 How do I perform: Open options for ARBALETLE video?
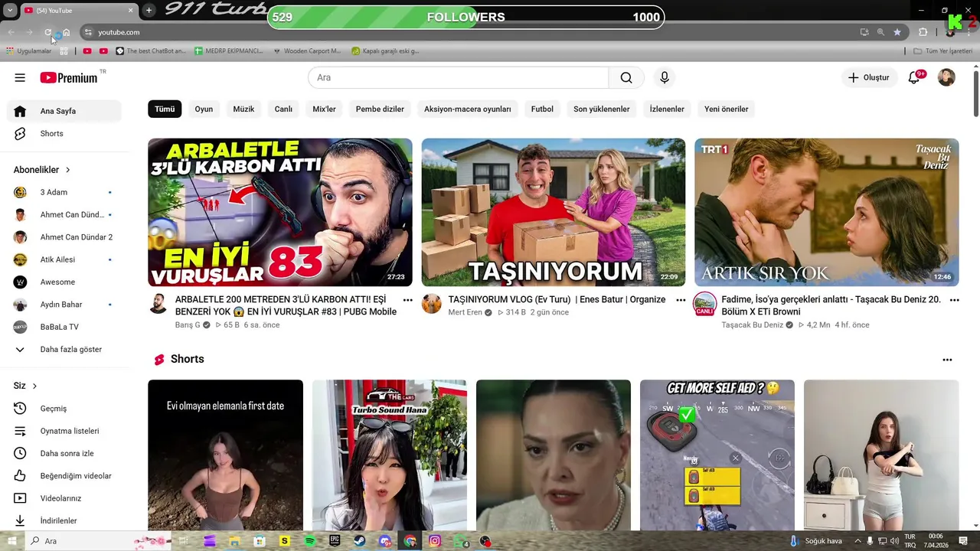pyautogui.click(x=407, y=300)
